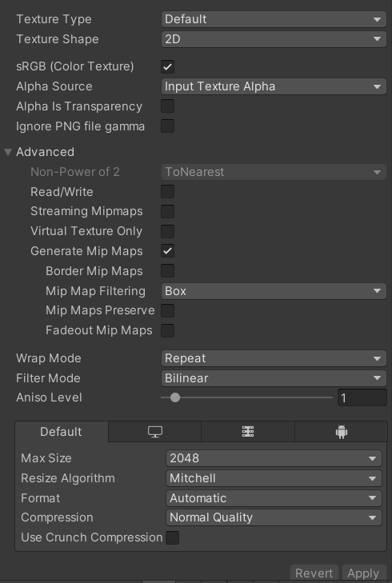Open the Resize Algorithm dropdown
This screenshot has width=392, height=583.
(274, 478)
